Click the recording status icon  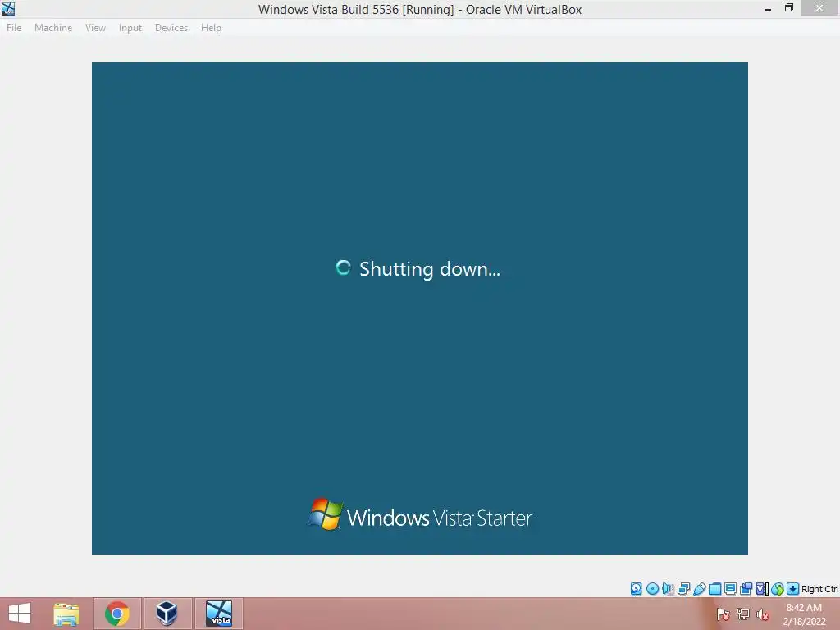click(x=746, y=589)
